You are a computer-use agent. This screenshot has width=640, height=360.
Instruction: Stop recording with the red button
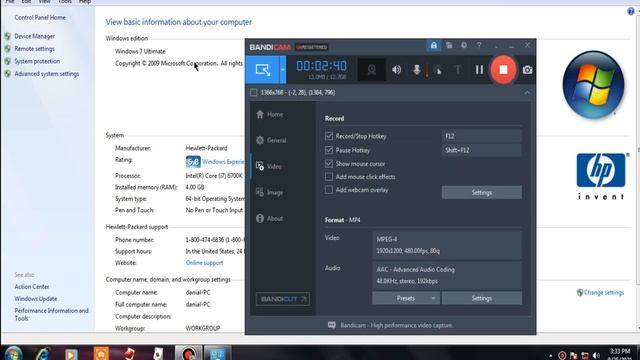click(503, 70)
